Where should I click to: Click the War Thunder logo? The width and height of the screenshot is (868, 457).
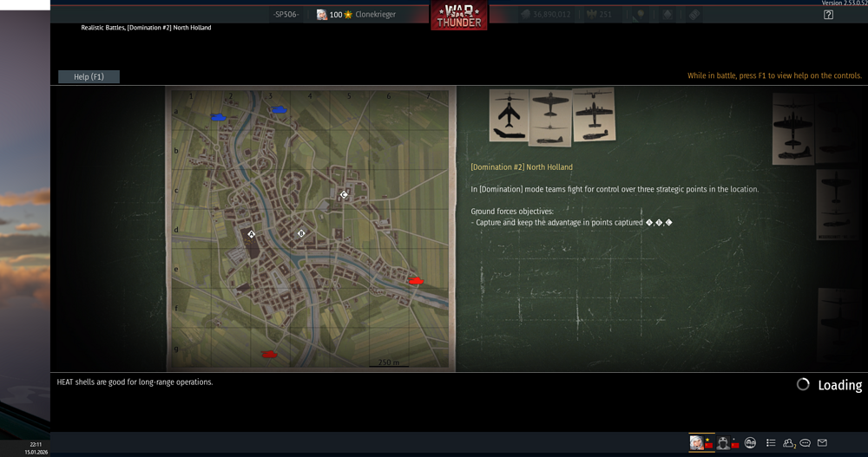[x=459, y=16]
